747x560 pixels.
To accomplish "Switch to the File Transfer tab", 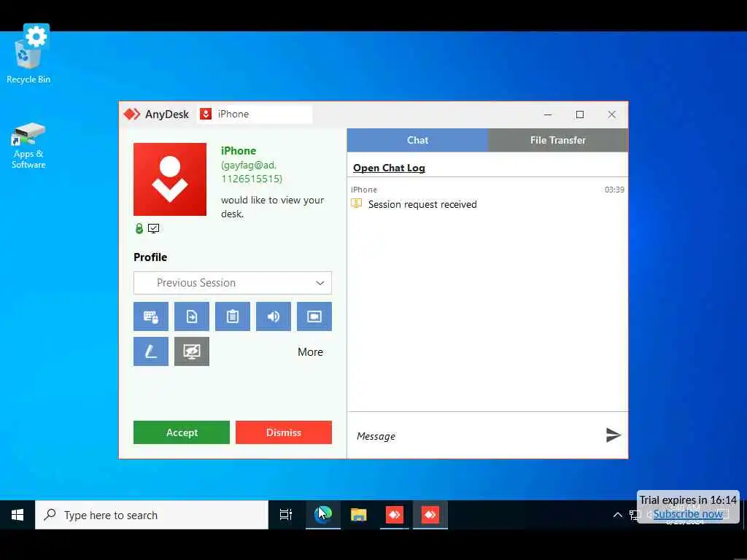I will (x=558, y=140).
